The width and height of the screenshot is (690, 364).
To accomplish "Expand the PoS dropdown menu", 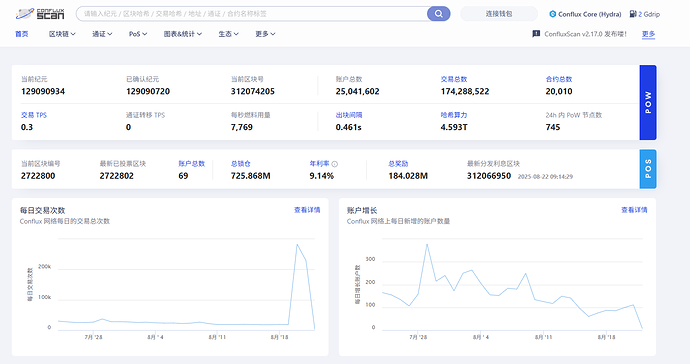I will (138, 34).
